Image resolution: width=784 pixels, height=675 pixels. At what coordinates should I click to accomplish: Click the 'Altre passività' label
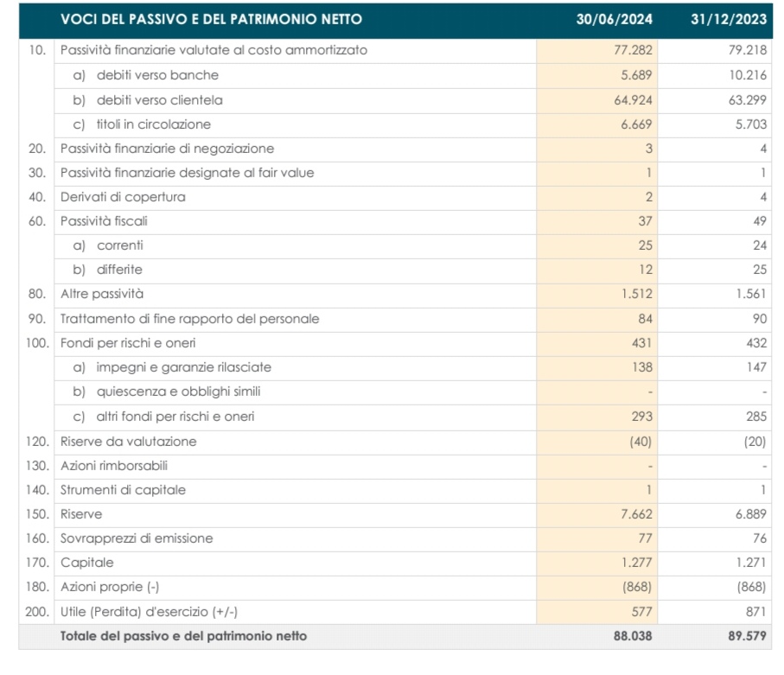[101, 294]
